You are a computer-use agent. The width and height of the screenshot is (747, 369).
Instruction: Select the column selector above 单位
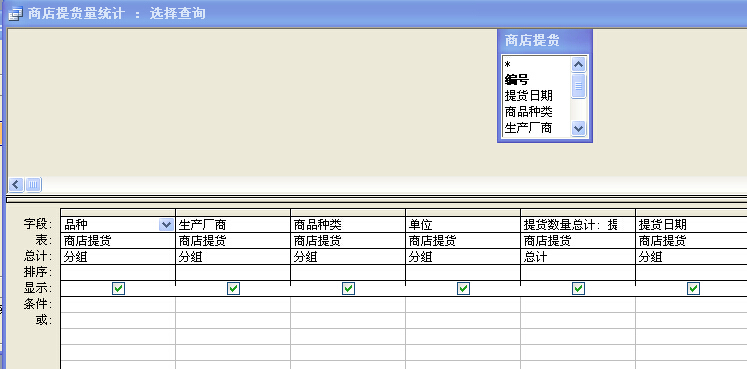tap(463, 212)
